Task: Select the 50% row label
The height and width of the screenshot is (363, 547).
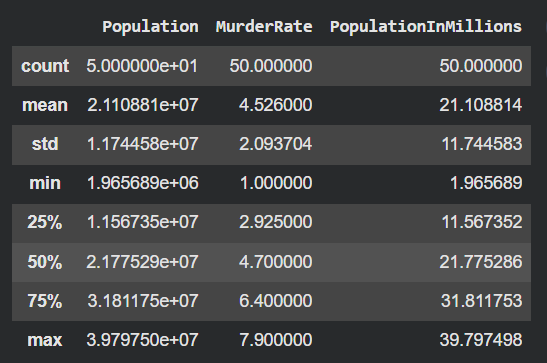Action: coord(45,262)
